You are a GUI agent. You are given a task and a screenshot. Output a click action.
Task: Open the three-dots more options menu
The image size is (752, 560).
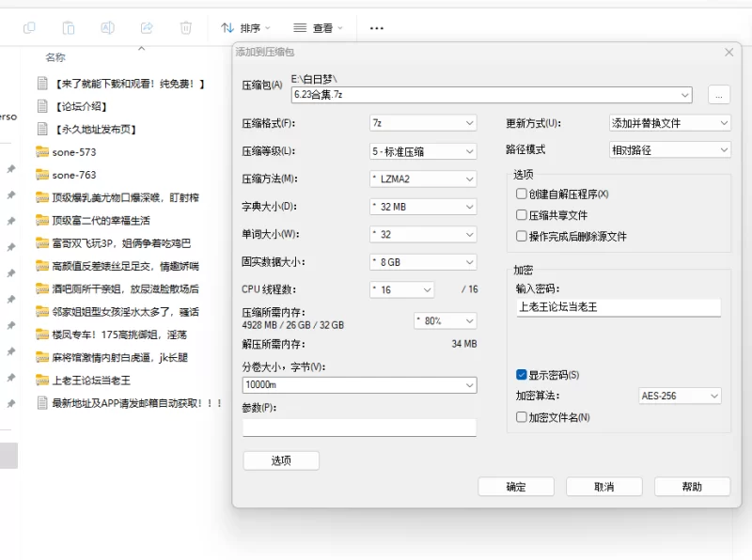(x=376, y=28)
